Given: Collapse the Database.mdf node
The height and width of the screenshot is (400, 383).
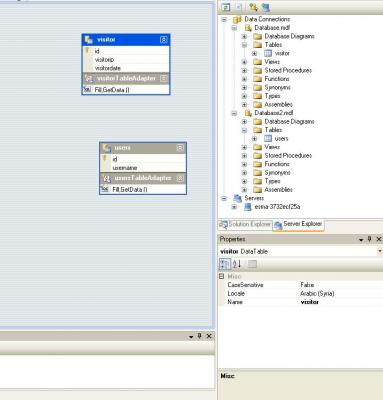Looking at the screenshot, I should (x=234, y=28).
